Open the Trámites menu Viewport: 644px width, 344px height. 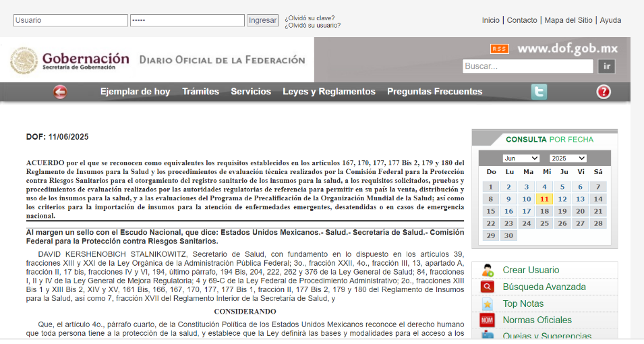200,92
